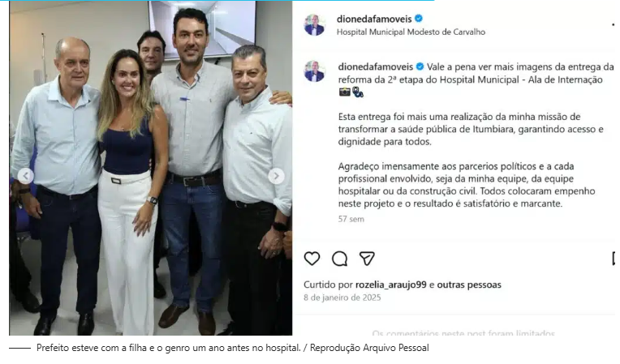
Task: Click caption profile avatar picture
Action: [x=314, y=71]
